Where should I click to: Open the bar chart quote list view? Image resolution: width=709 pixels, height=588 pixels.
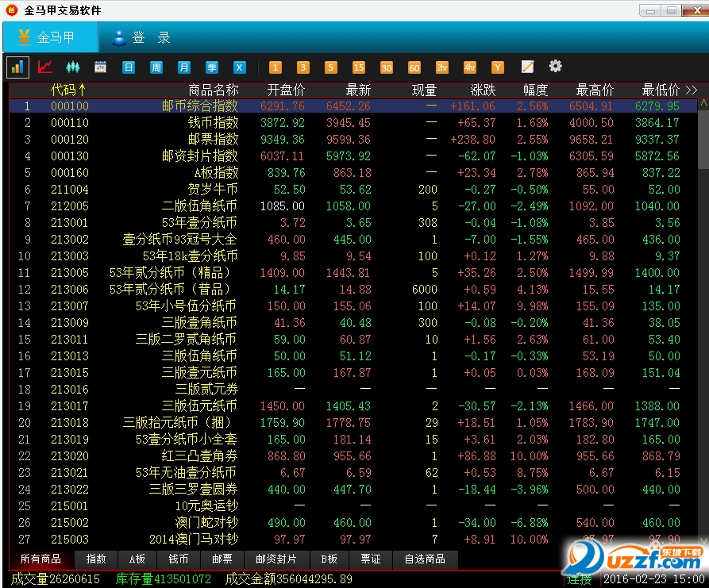[x=17, y=67]
